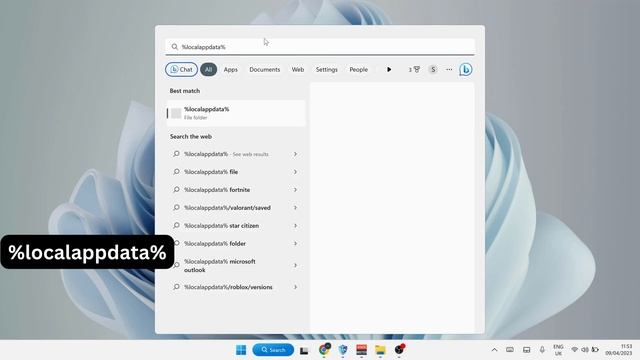The height and width of the screenshot is (360, 640).
Task: Expand arrow for fortnite suggestion
Action: (x=295, y=190)
